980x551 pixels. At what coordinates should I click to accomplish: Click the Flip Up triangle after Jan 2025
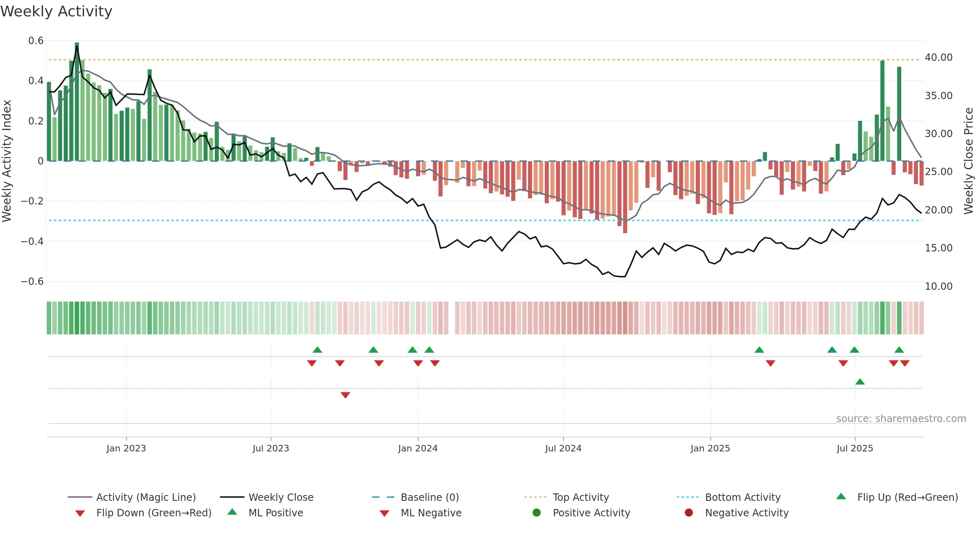pos(759,350)
